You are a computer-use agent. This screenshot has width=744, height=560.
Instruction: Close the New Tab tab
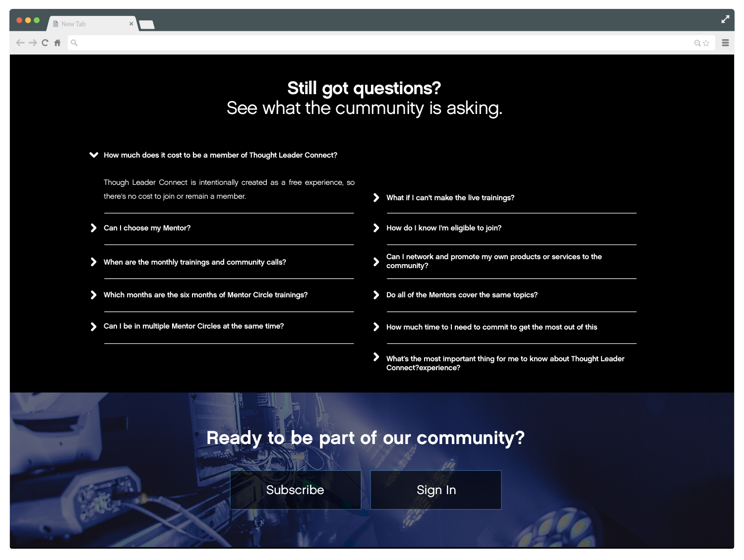click(131, 24)
